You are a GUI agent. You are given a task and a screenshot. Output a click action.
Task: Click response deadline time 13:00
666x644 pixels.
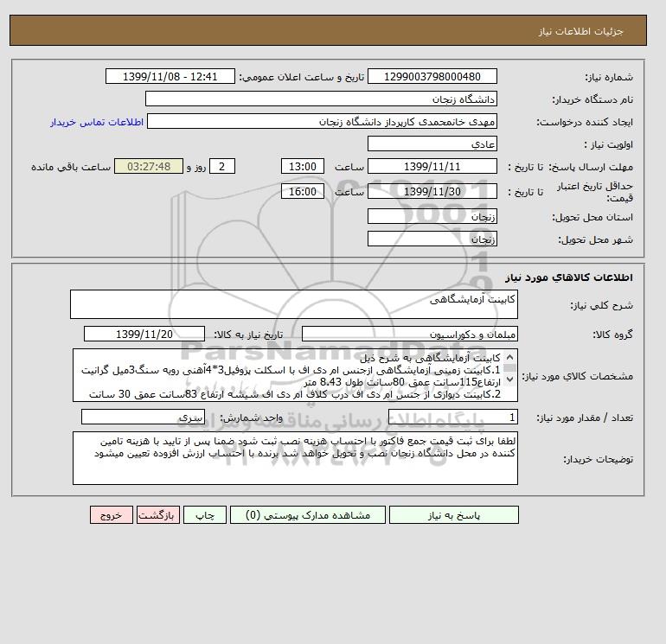(303, 167)
